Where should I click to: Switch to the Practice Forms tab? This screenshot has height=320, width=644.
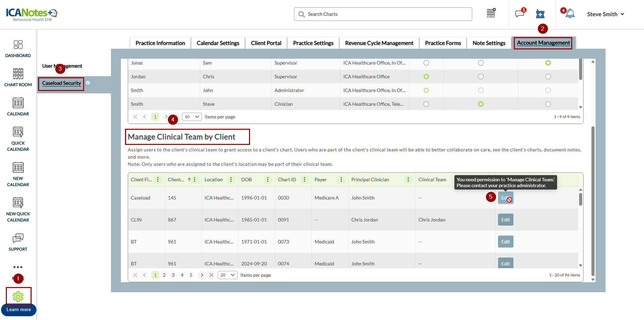point(443,43)
